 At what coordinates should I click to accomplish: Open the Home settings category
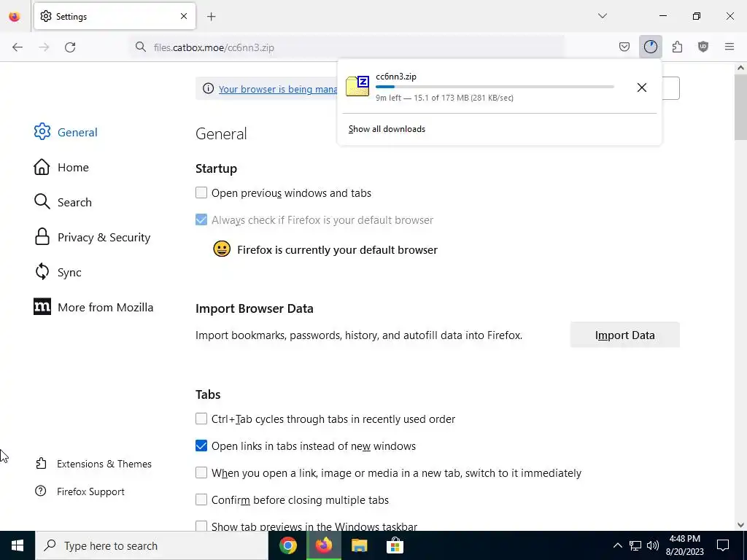tap(61, 167)
